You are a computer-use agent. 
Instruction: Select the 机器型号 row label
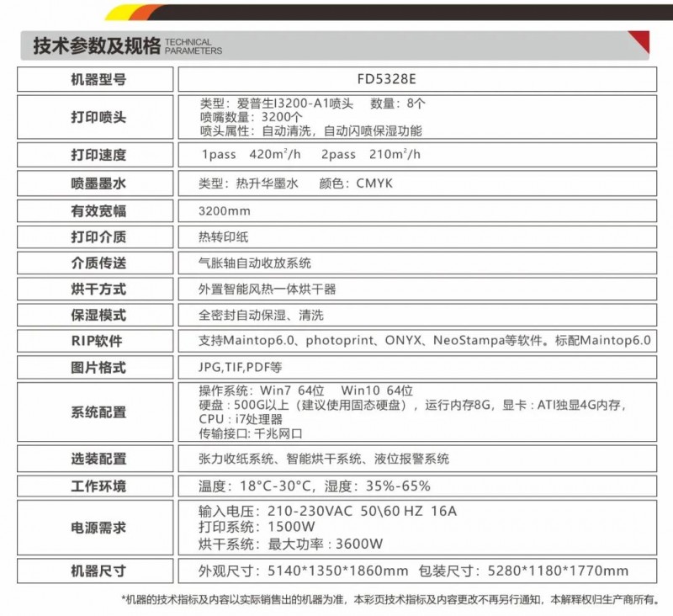(98, 79)
